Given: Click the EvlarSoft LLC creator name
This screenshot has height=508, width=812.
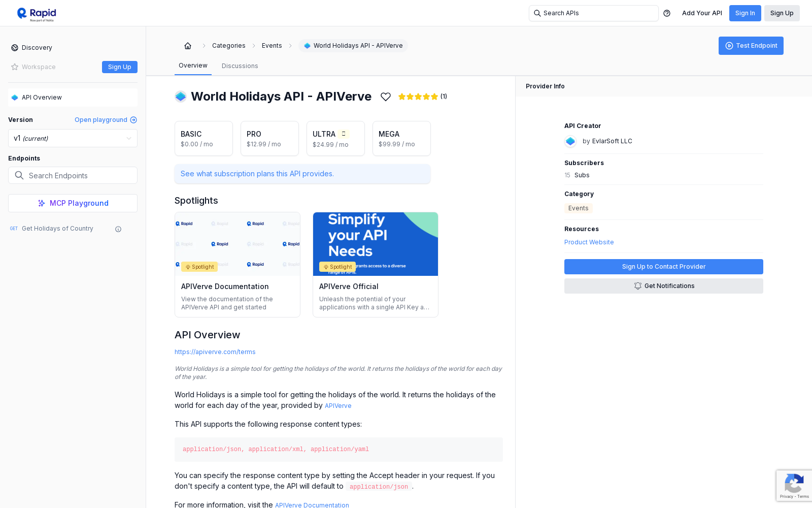Looking at the screenshot, I should coord(612,141).
